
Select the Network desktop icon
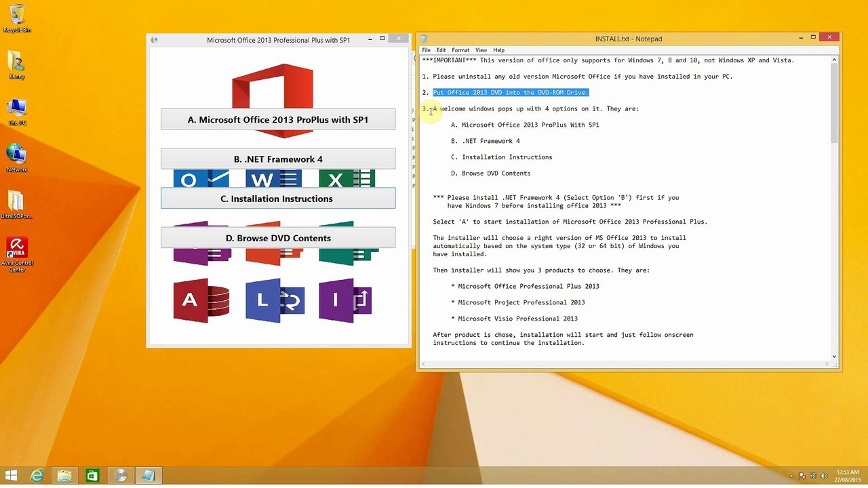pos(17,159)
